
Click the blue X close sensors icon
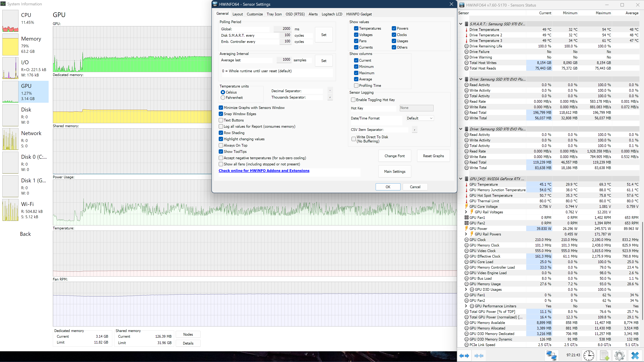tap(635, 355)
